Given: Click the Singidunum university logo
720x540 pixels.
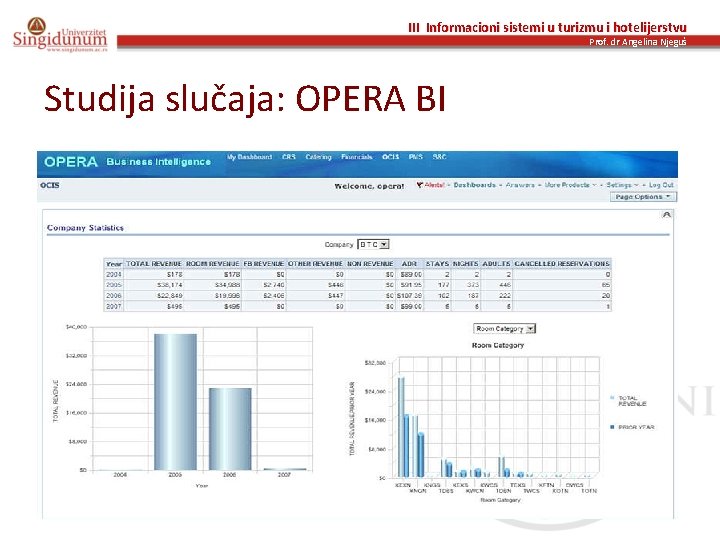Looking at the screenshot, I should click(60, 34).
